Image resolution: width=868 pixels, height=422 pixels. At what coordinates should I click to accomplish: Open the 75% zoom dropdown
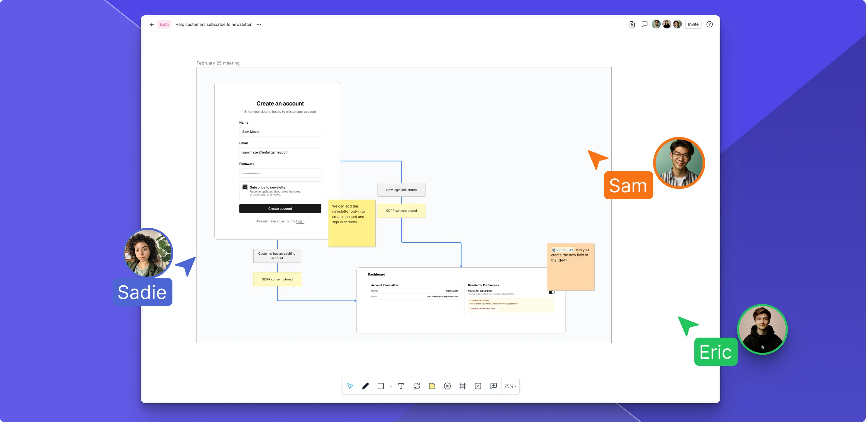pyautogui.click(x=510, y=386)
